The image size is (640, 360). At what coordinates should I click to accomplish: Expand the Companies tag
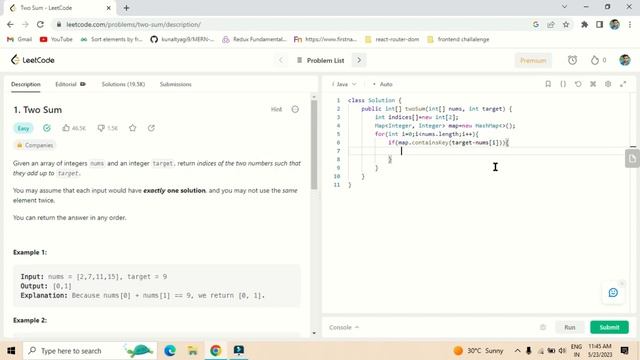click(x=35, y=145)
